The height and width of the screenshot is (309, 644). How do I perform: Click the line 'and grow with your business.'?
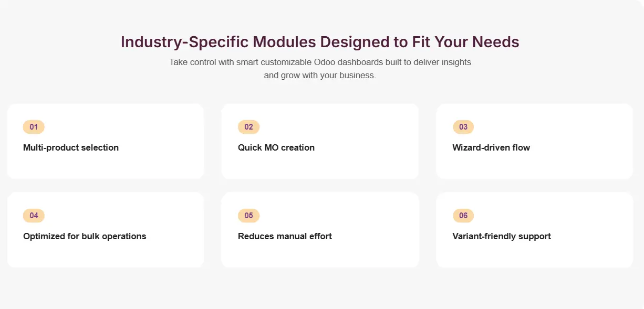(x=320, y=76)
